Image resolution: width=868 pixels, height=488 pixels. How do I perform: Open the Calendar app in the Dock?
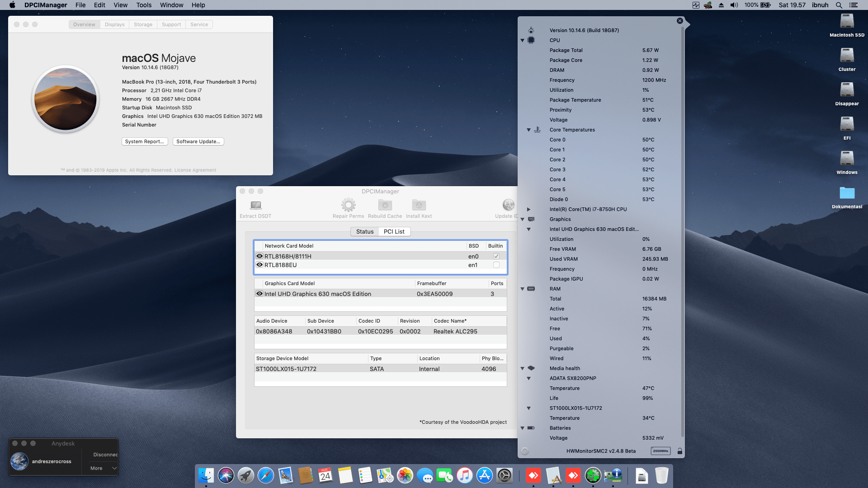325,475
